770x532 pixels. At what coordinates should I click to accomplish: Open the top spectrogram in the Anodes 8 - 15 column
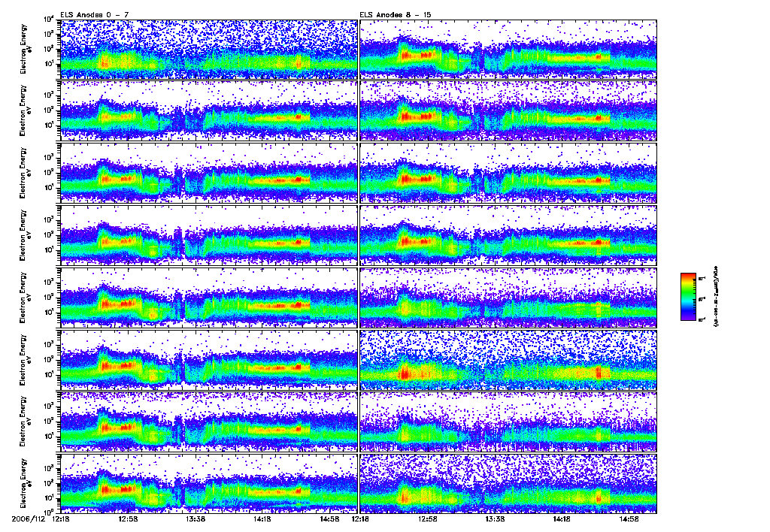click(x=508, y=49)
